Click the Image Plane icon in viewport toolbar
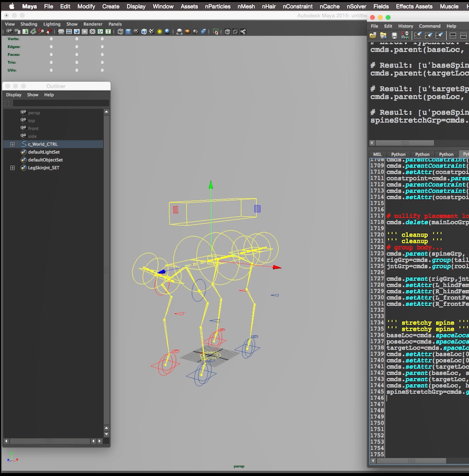The height and width of the screenshot is (476, 469). 33,31
